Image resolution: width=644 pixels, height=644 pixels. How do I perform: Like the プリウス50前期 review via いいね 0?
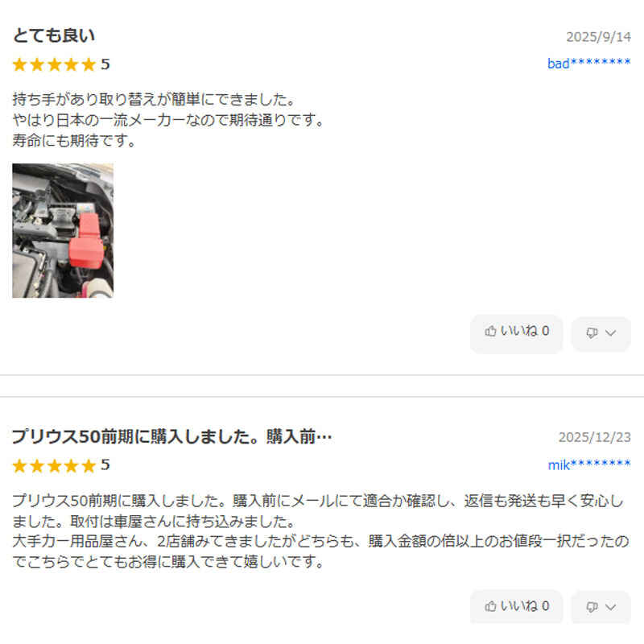tap(516, 606)
